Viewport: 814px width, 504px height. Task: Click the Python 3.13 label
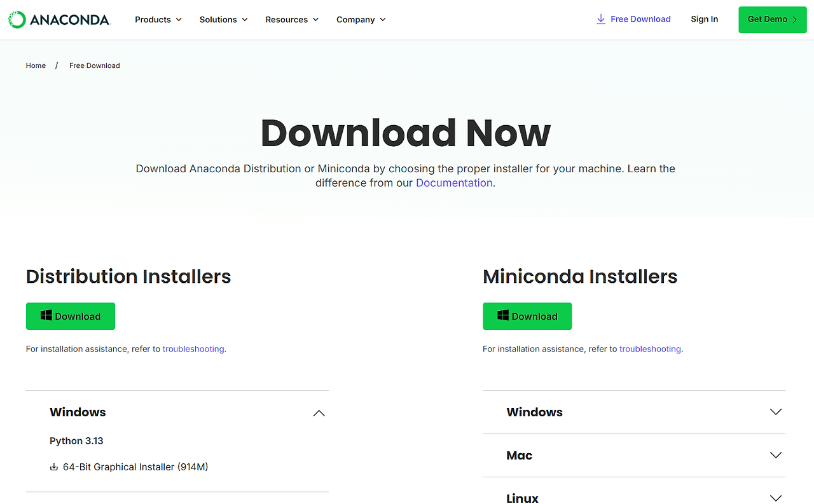(76, 441)
